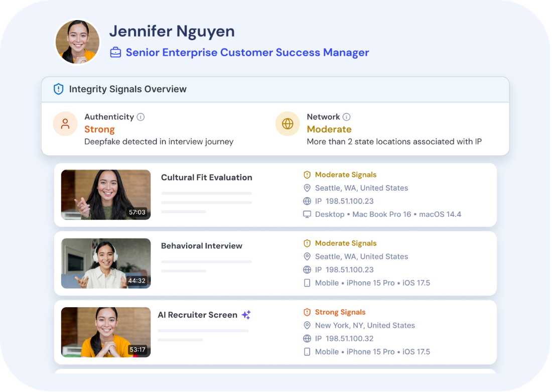Click the AI Recruiter Screen title
Image resolution: width=552 pixels, height=392 pixels.
click(x=198, y=315)
